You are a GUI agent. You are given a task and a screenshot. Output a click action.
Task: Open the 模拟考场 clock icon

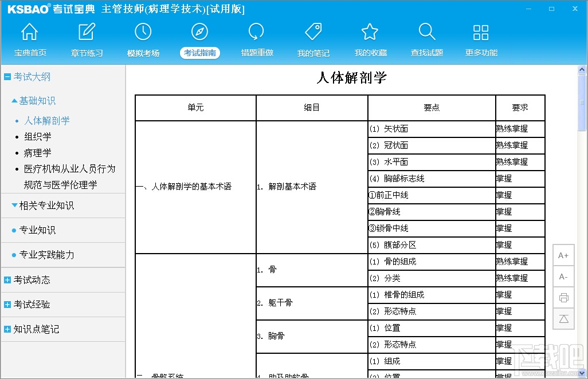pos(143,32)
